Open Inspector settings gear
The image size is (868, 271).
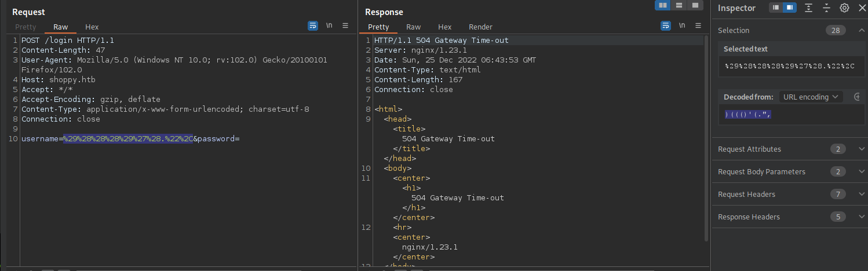pyautogui.click(x=844, y=8)
